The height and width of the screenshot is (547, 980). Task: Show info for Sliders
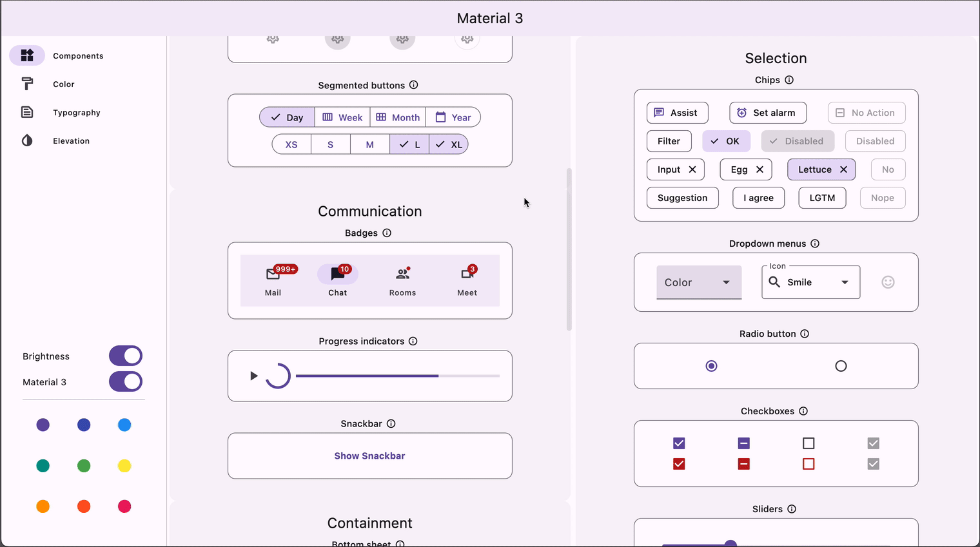[792, 509]
